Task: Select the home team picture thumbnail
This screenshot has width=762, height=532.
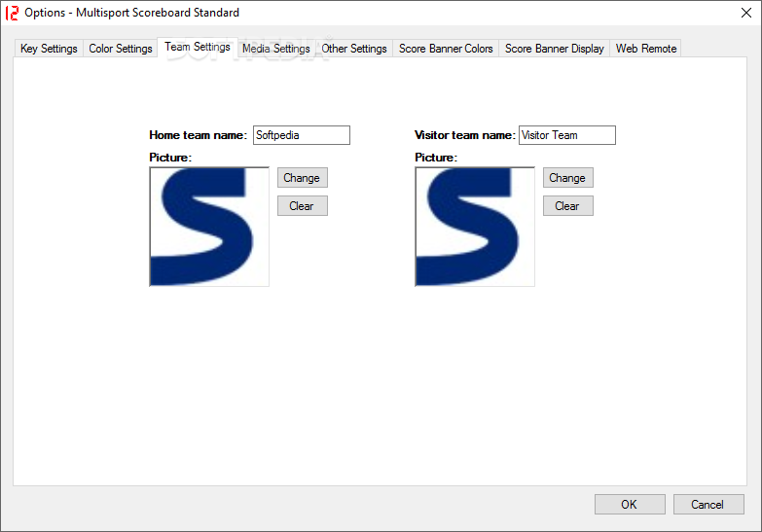Action: [209, 227]
